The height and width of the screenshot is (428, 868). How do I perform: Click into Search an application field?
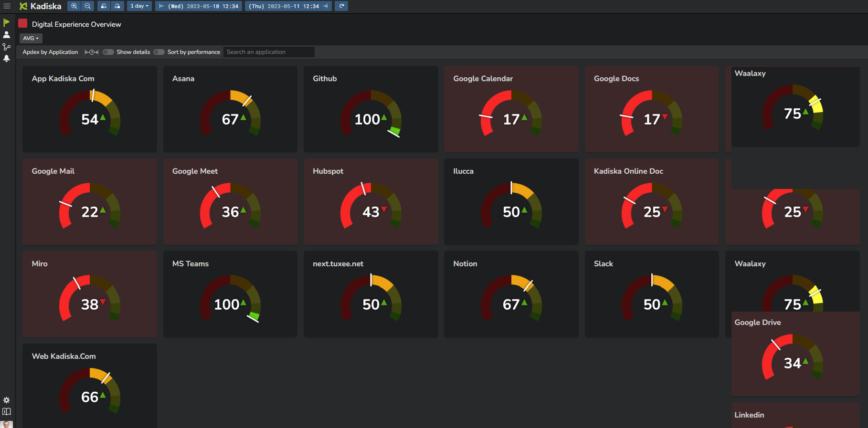(x=269, y=52)
